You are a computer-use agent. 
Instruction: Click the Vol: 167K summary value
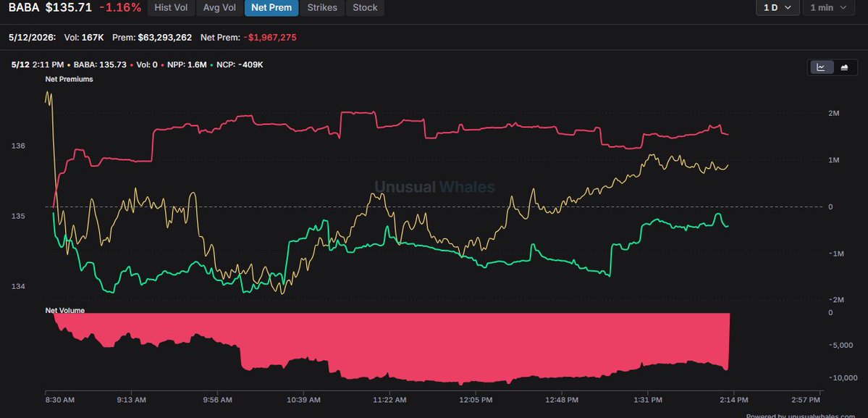tap(84, 38)
